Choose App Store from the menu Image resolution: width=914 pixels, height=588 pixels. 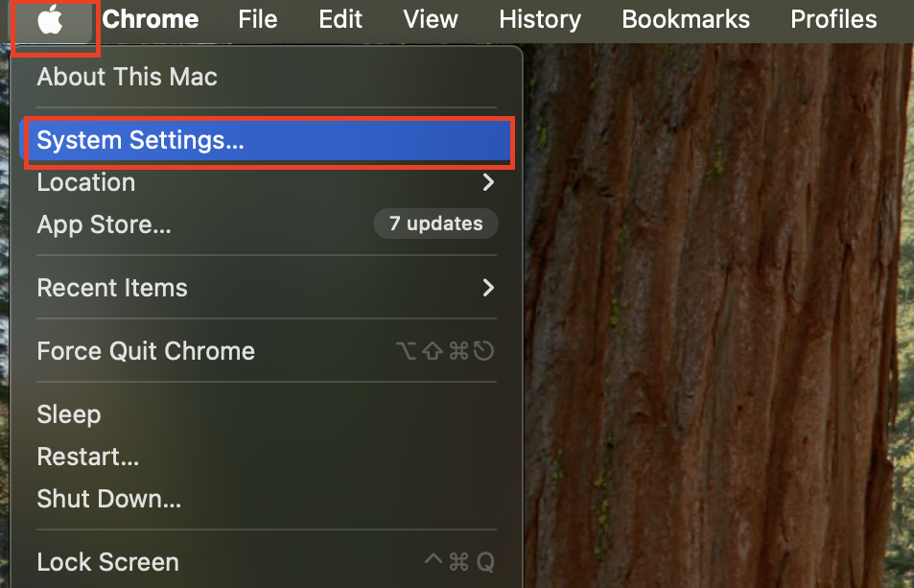coord(104,224)
